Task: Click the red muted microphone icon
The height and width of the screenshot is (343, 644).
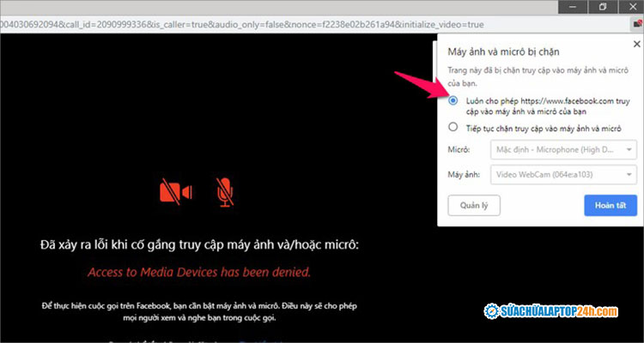Action: (225, 192)
